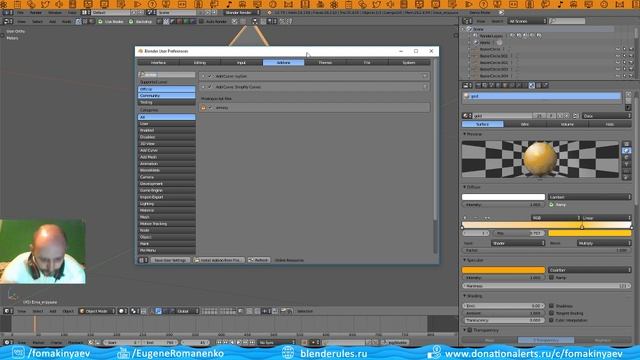Choose the Motion Tracking add-on category
Viewport: 640px width, 360px height.
(x=167, y=224)
